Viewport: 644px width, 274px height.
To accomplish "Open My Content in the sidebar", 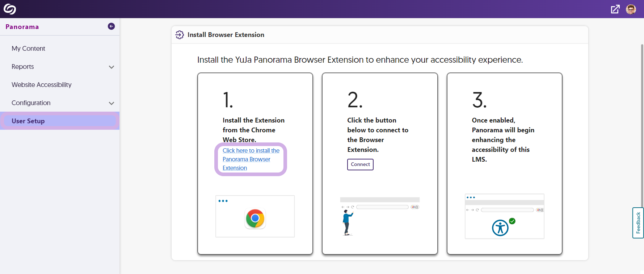I will point(28,49).
